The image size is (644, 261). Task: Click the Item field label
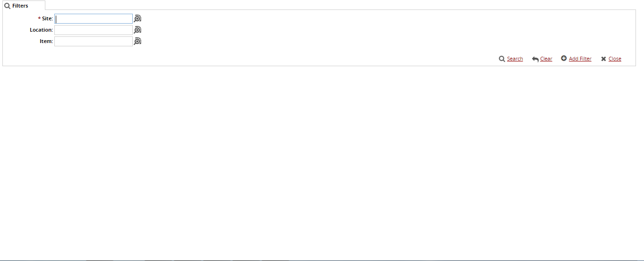(46, 41)
